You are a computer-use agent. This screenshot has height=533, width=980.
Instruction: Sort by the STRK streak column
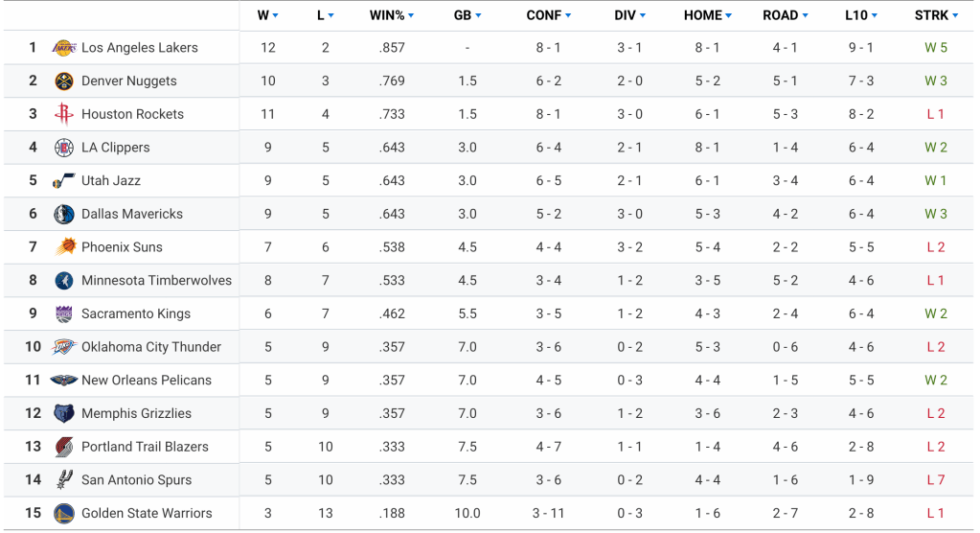click(x=935, y=15)
